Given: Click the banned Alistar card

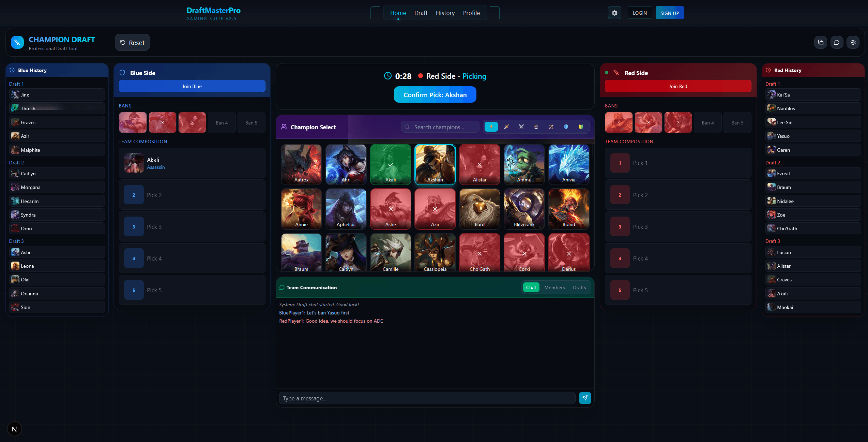Looking at the screenshot, I should pyautogui.click(x=479, y=164).
